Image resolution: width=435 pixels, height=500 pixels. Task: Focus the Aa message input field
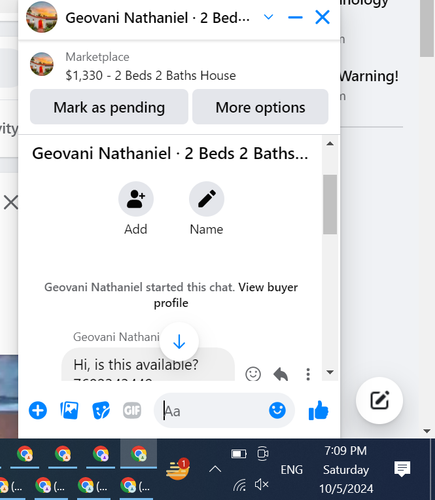point(213,411)
